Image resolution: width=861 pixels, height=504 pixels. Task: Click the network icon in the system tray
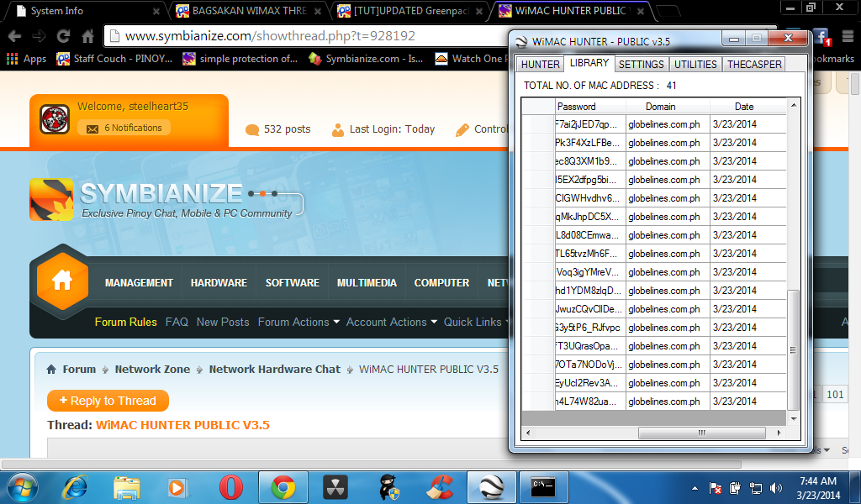click(756, 488)
